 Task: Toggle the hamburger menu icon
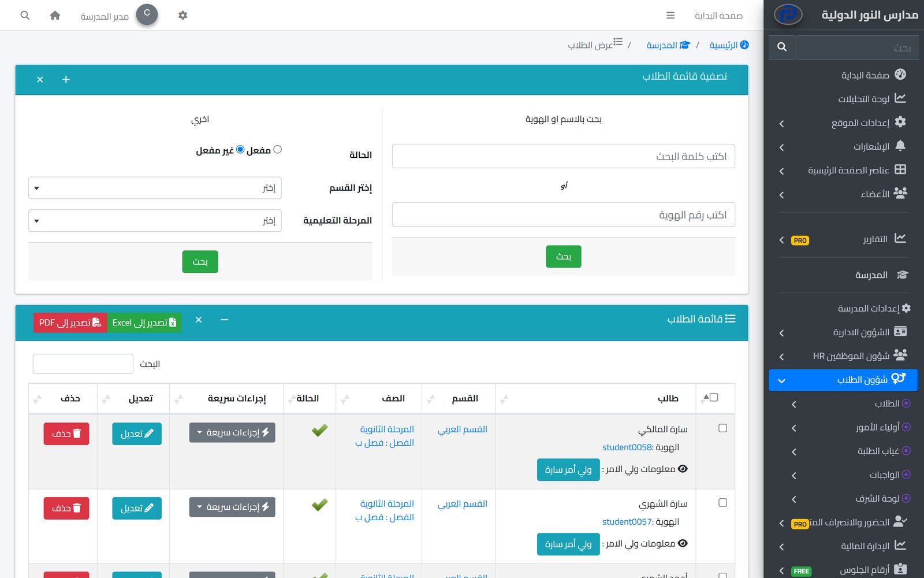[x=670, y=16]
